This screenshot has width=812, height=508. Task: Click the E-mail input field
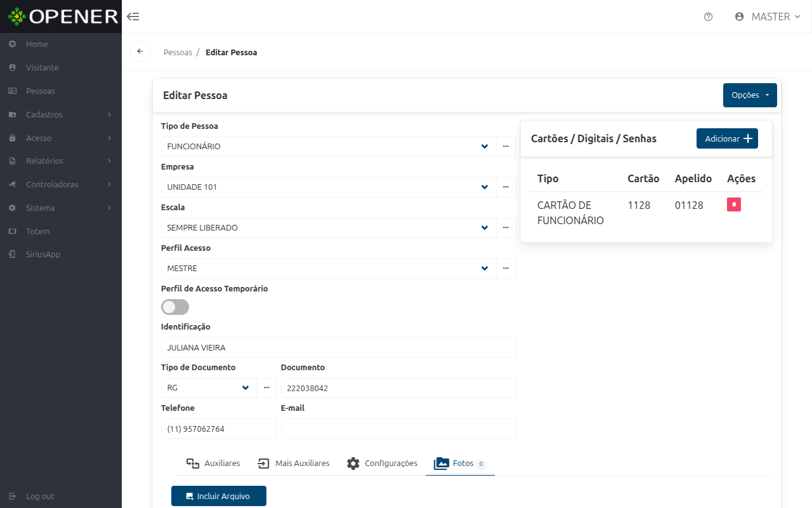click(x=398, y=429)
